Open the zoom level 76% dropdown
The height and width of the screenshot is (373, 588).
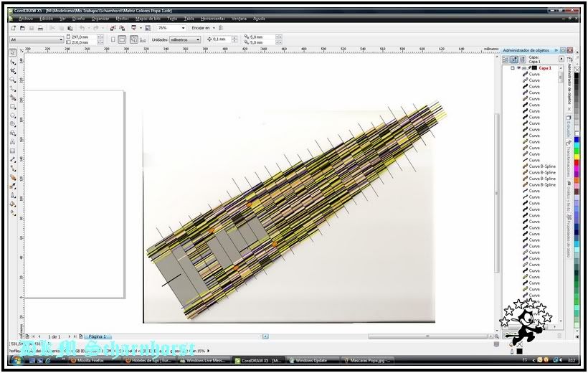pyautogui.click(x=182, y=28)
